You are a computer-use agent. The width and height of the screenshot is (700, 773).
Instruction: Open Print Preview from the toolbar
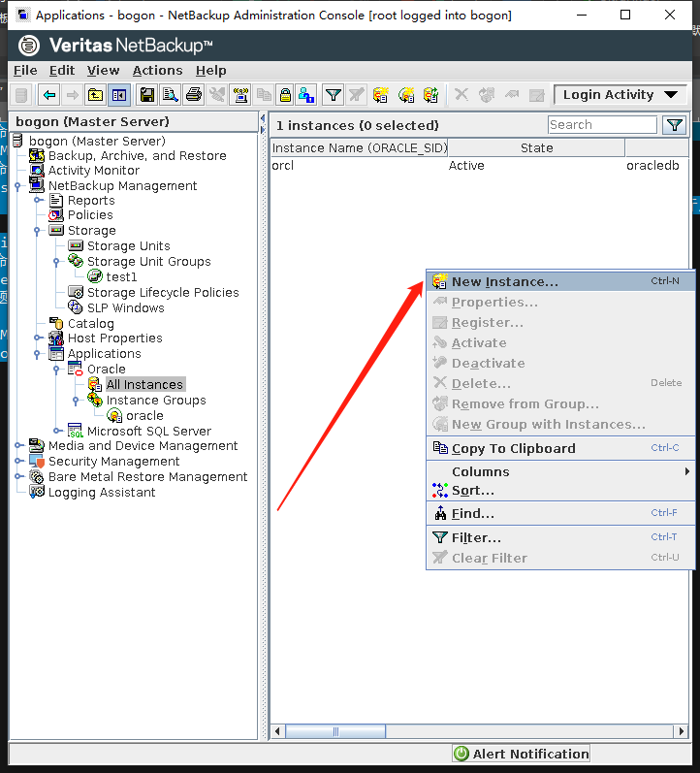[x=171, y=95]
